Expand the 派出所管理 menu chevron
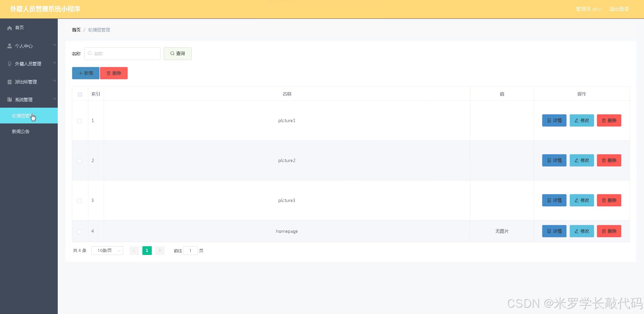The image size is (644, 314). (54, 81)
